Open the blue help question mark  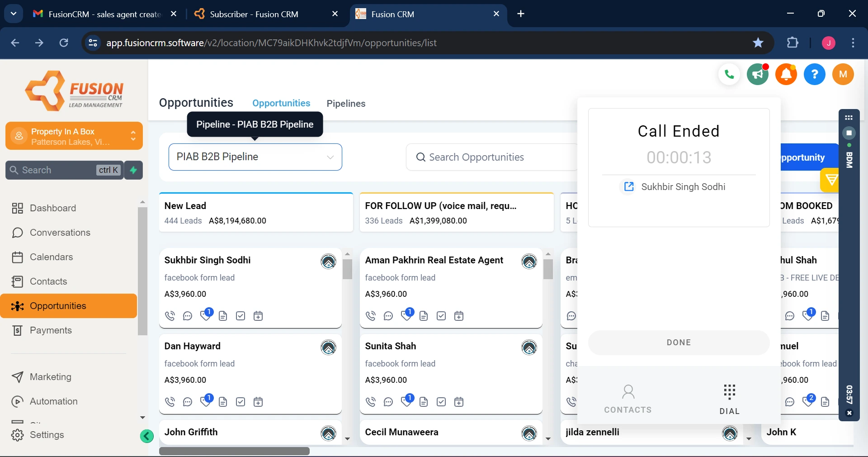click(815, 74)
